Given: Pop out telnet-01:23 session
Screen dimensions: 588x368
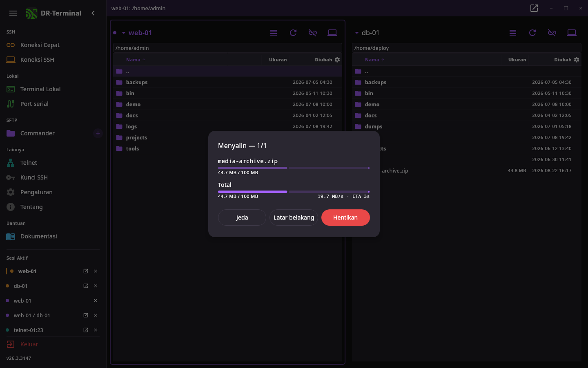Looking at the screenshot, I should [x=86, y=330].
